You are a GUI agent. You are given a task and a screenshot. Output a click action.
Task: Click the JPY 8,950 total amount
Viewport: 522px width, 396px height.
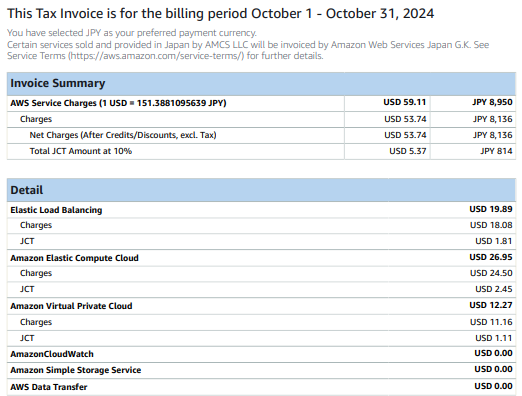pyautogui.click(x=492, y=102)
